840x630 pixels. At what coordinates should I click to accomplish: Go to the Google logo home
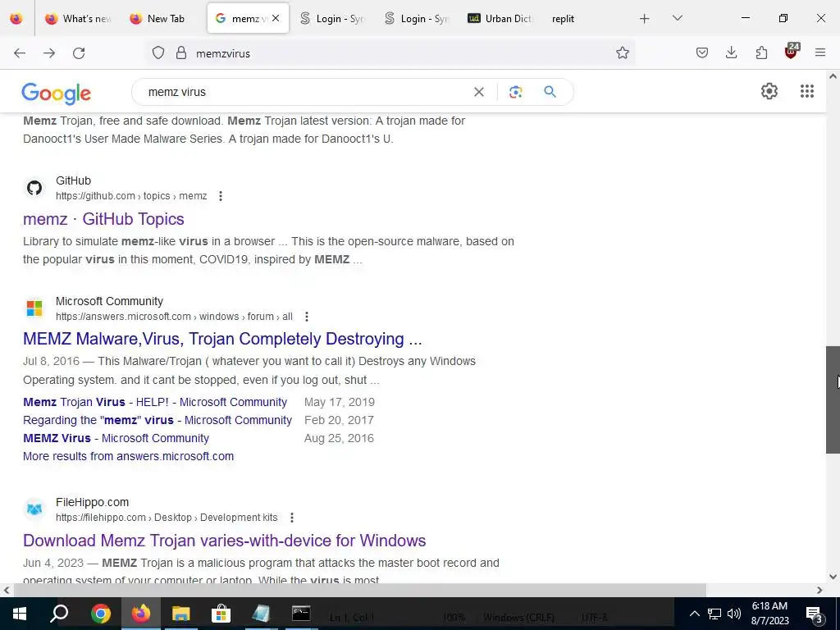tap(57, 94)
